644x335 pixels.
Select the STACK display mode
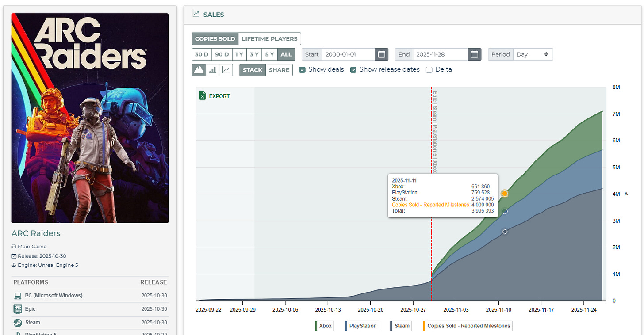[253, 70]
